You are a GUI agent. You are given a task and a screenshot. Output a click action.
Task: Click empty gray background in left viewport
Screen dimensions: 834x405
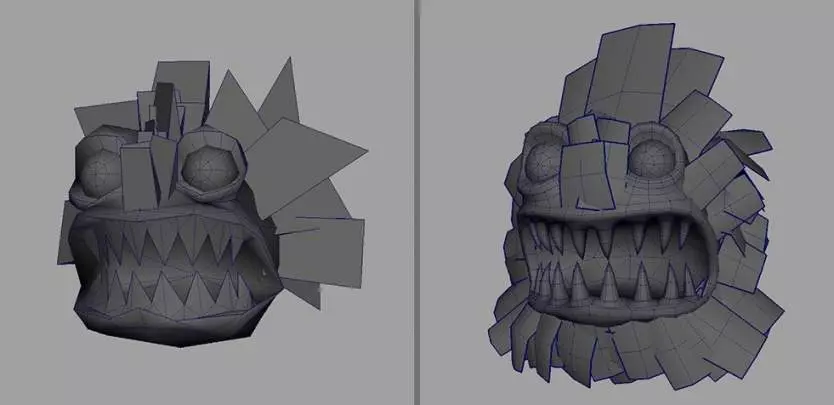pos(60,60)
